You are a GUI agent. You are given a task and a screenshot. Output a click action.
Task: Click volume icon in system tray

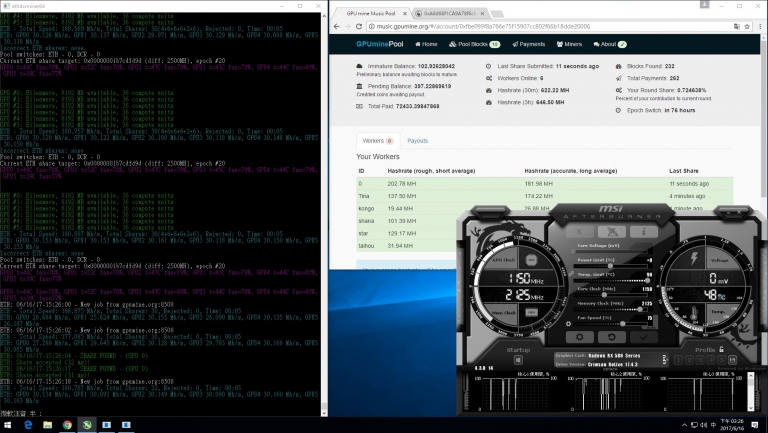tap(704, 425)
